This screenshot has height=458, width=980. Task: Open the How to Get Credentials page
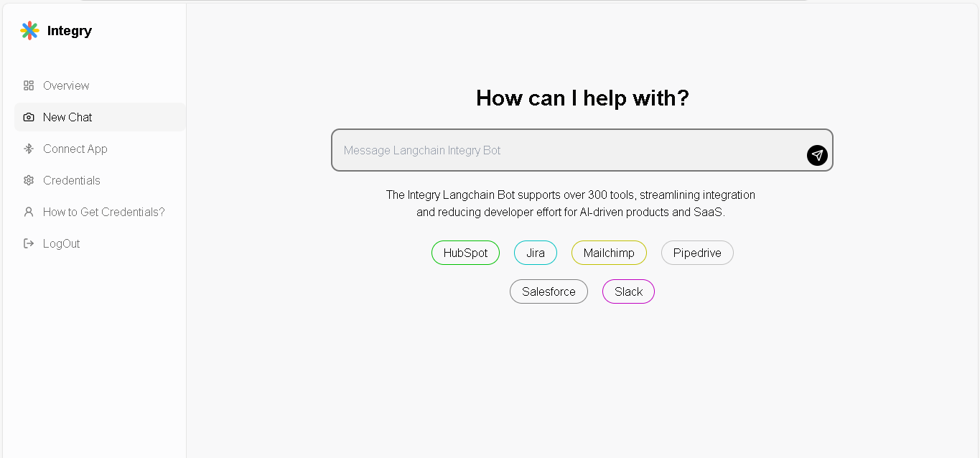[x=103, y=212]
